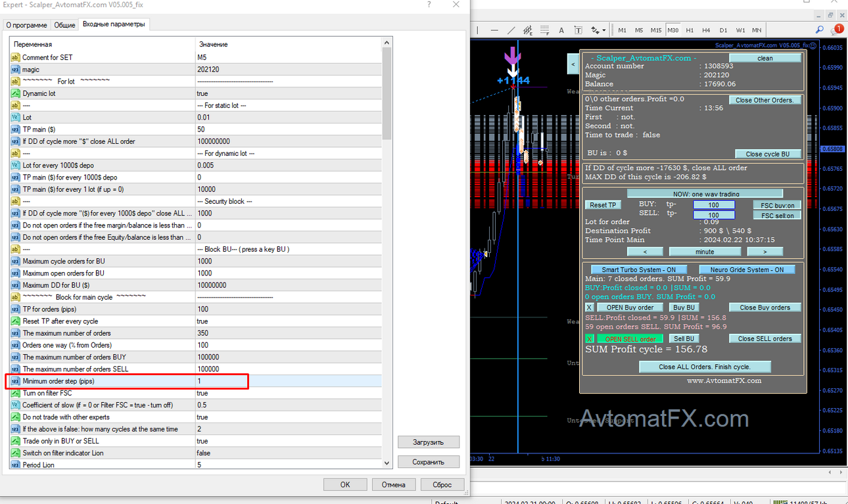Select the horizontal line drawing tool
The image size is (848, 504).
[494, 30]
